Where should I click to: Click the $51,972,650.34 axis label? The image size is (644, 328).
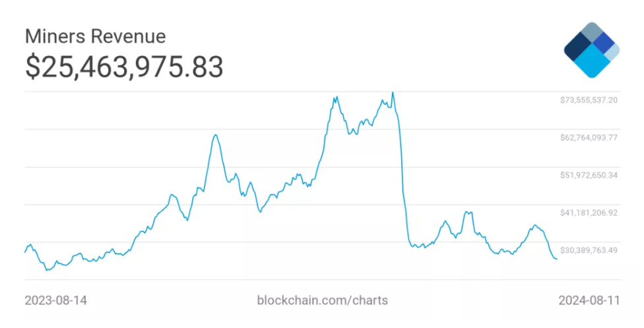pyautogui.click(x=589, y=176)
